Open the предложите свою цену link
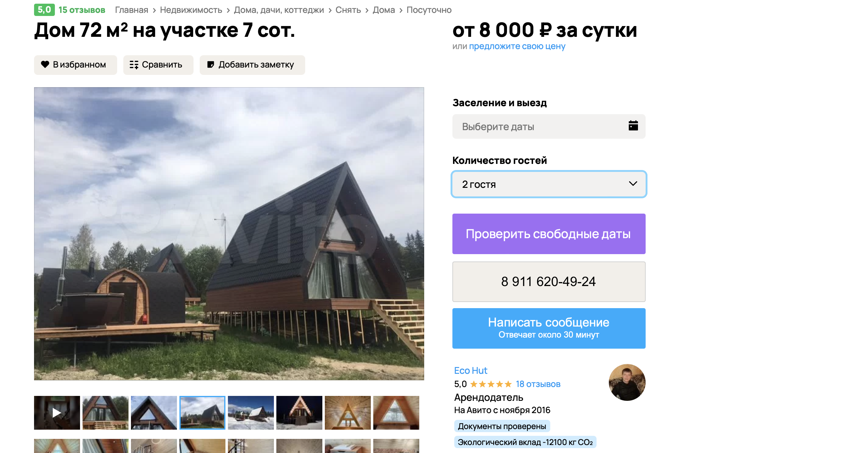 tap(517, 46)
